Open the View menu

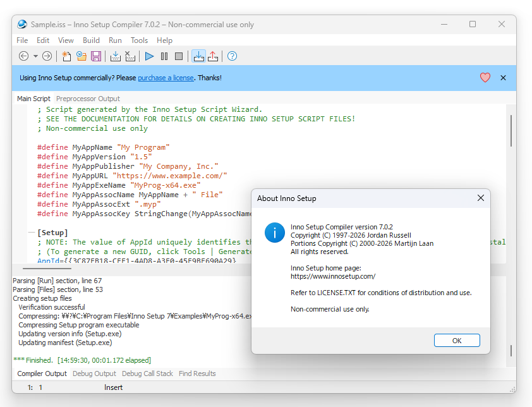[66, 40]
